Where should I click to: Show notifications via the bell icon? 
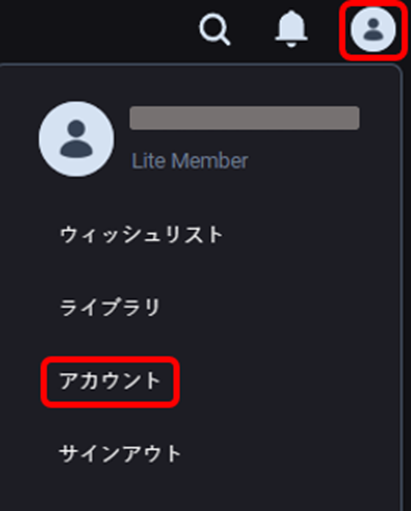291,29
